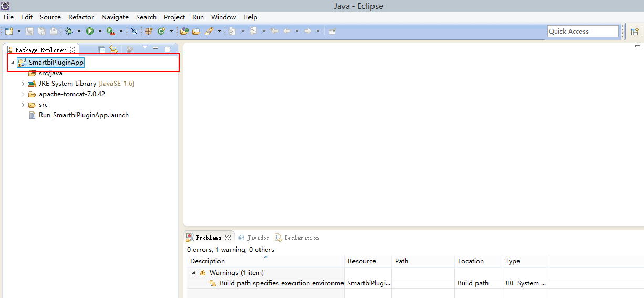Open the Project menu
Viewport: 644px width, 298px height.
pos(174,17)
